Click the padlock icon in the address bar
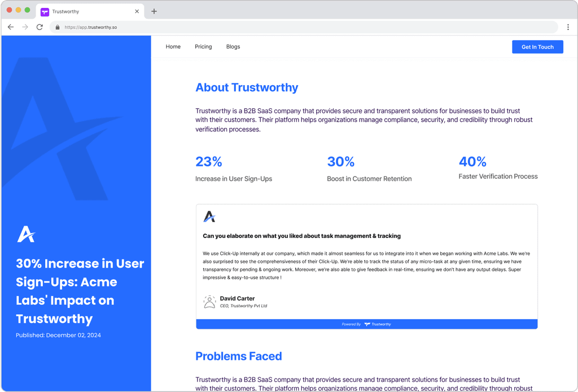Viewport: 578px width, 392px height. click(x=58, y=27)
